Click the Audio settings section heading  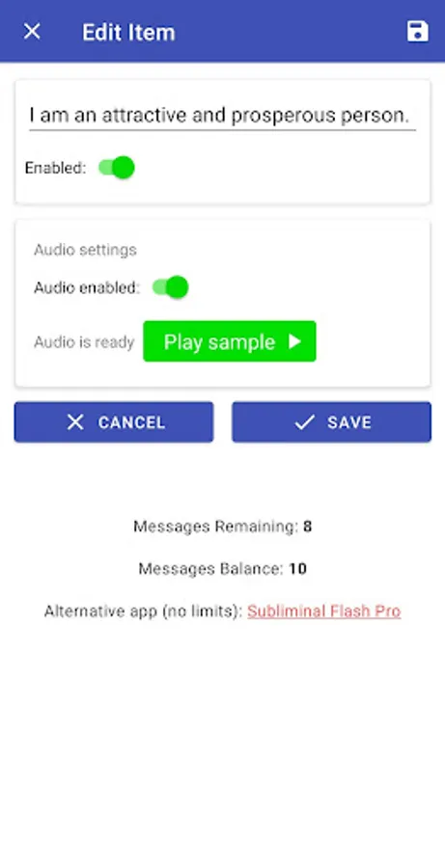click(85, 250)
